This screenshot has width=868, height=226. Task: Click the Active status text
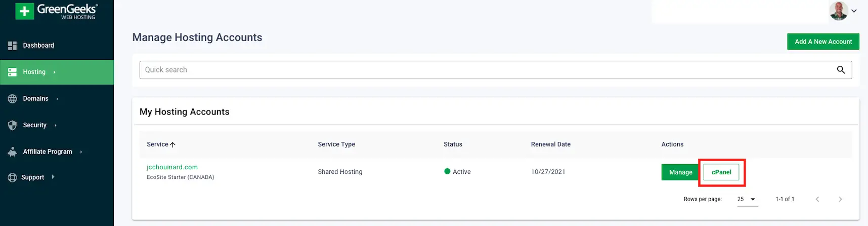[462, 172]
